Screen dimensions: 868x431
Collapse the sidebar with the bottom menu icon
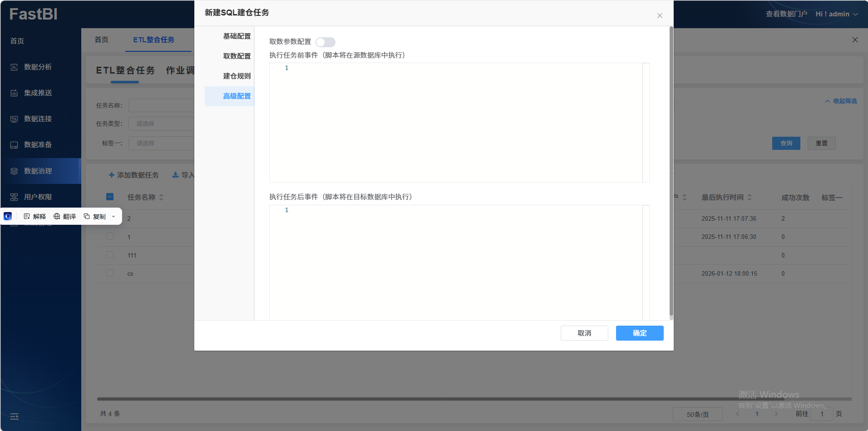(15, 416)
